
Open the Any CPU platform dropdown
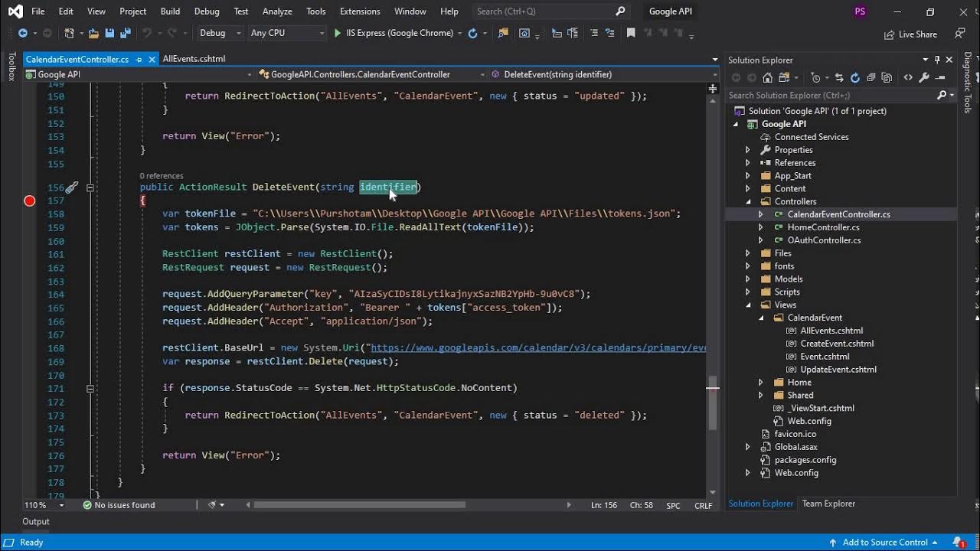tap(288, 33)
